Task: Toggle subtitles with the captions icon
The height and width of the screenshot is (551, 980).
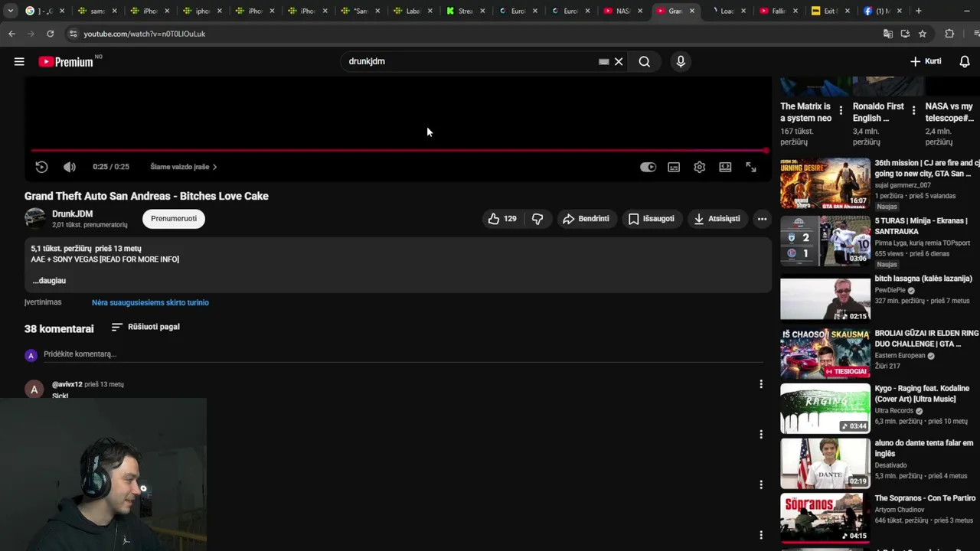Action: [674, 167]
